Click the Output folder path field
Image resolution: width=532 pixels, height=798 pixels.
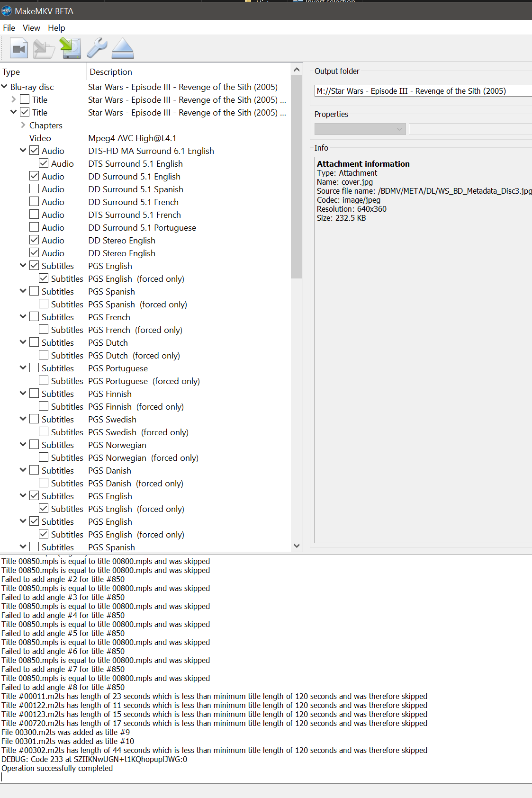[x=423, y=91]
